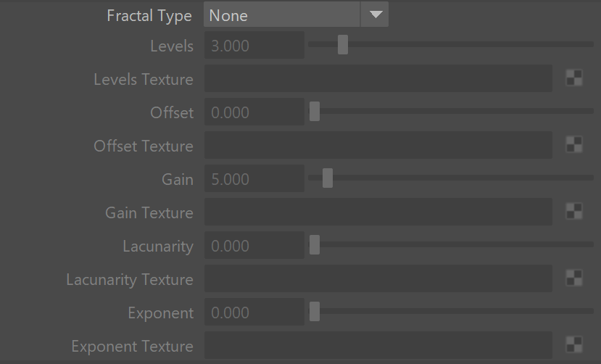Click the Lacunarity Texture checker map icon
This screenshot has height=364, width=601.
[x=574, y=278]
